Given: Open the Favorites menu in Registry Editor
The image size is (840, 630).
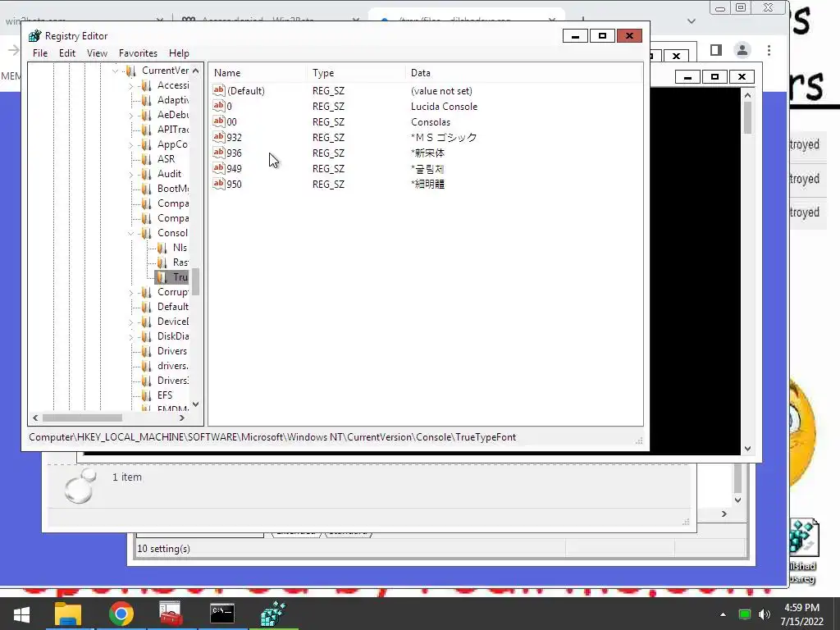Looking at the screenshot, I should click(x=138, y=53).
